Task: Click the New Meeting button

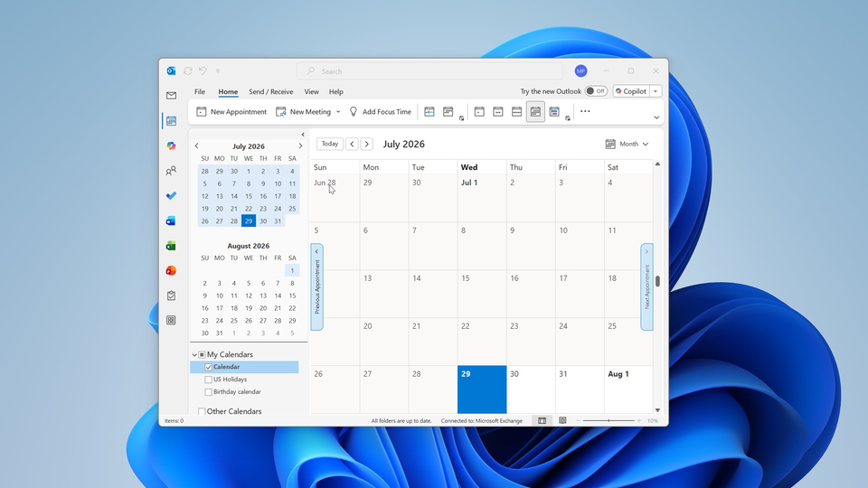Action: pyautogui.click(x=304, y=112)
